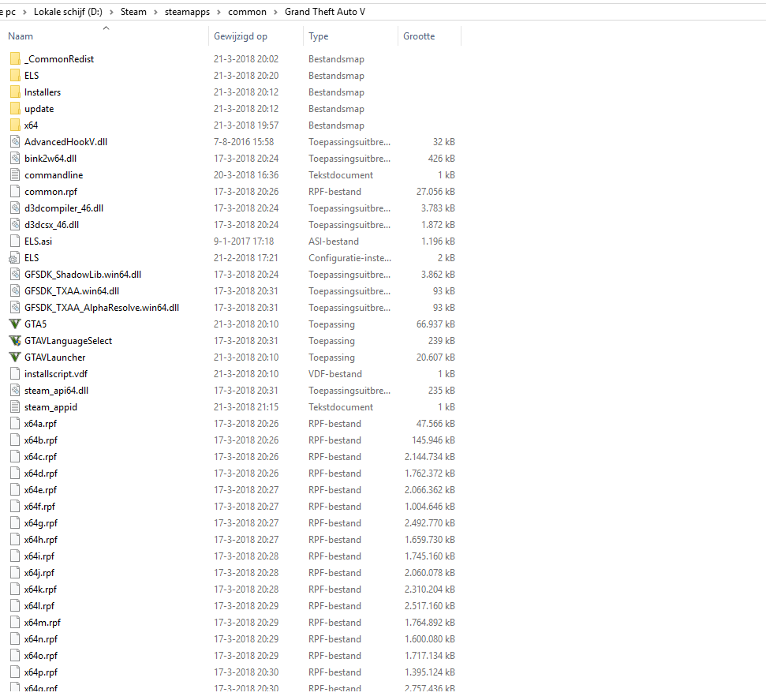Select the x64o.rpf file name
This screenshot has width=766, height=700.
tap(41, 656)
